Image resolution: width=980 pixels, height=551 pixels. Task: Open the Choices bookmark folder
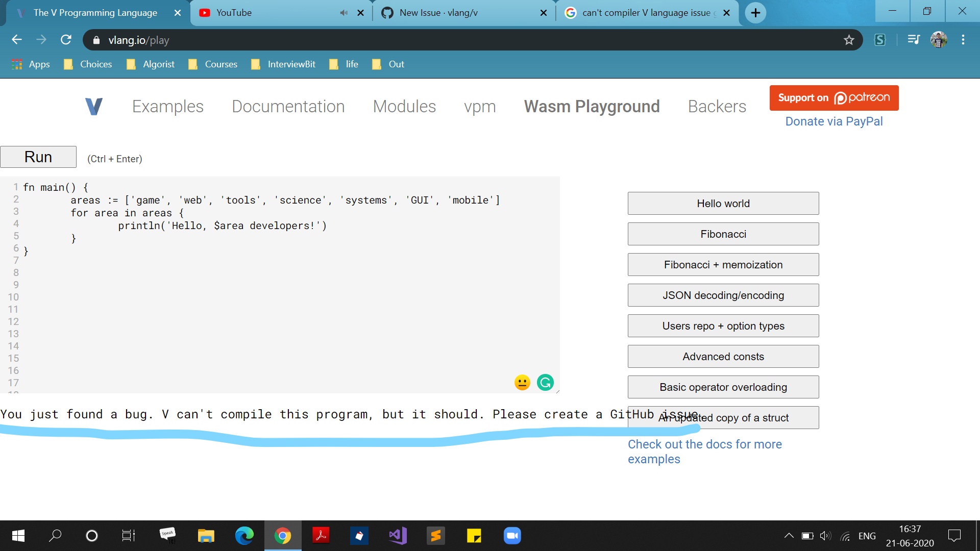(88, 64)
